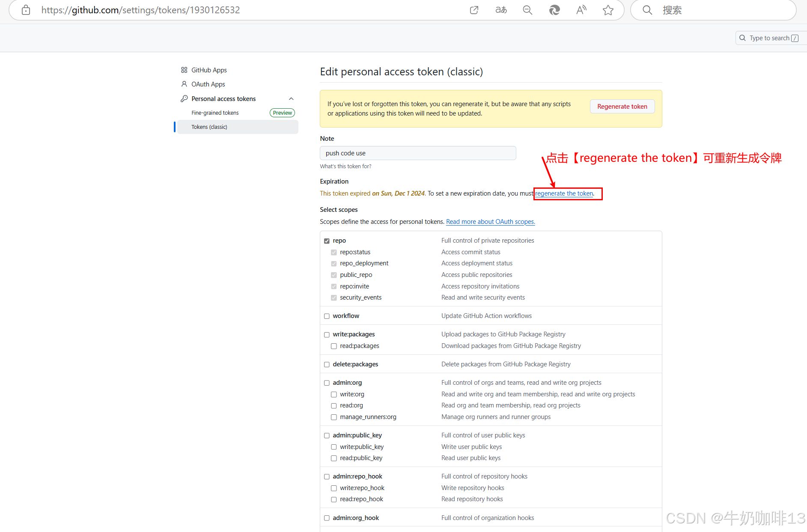Open translate options in the address bar
807x532 pixels.
click(x=500, y=10)
